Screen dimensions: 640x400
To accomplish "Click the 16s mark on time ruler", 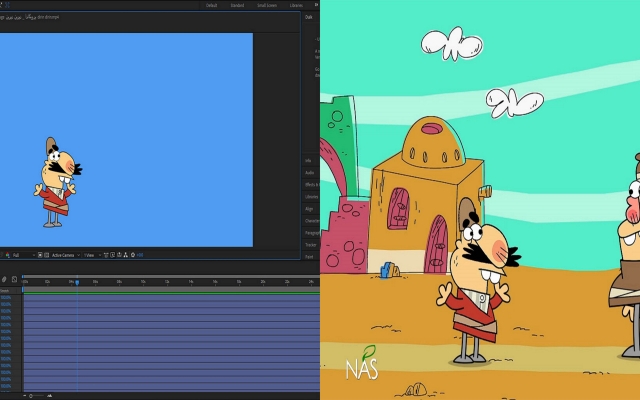I will coord(215,282).
